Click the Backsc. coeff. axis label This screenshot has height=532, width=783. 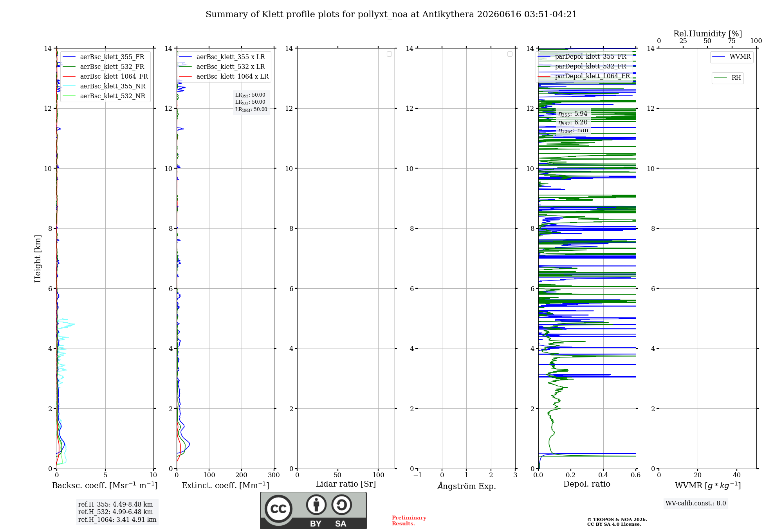(x=105, y=485)
